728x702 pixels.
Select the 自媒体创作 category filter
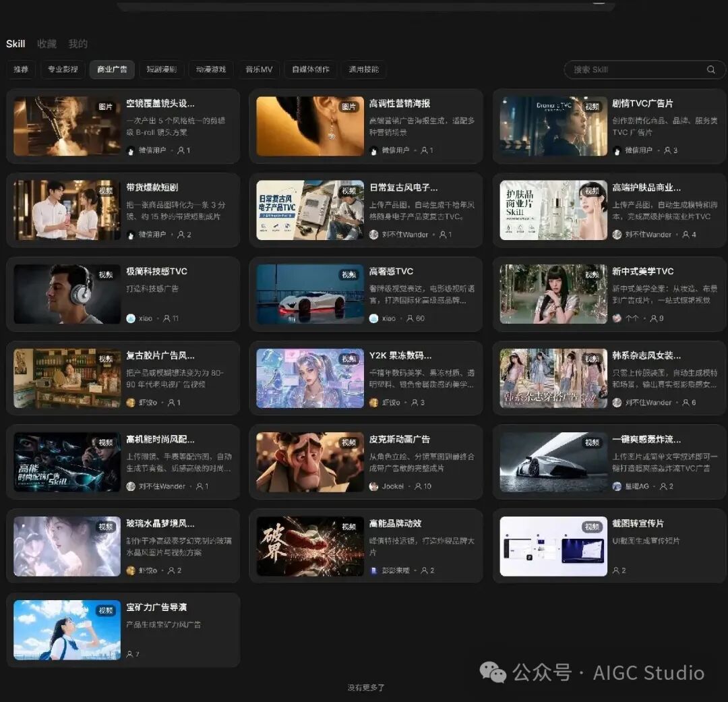pos(311,69)
